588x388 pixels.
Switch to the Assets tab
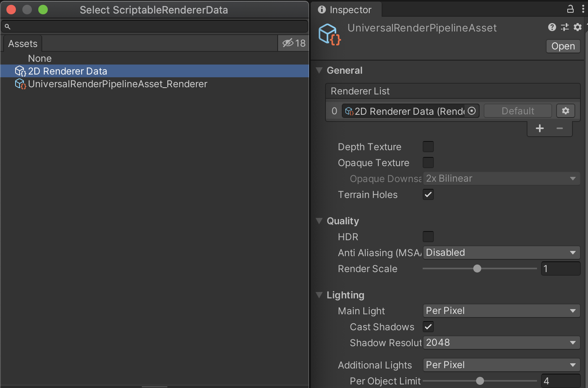coord(23,43)
